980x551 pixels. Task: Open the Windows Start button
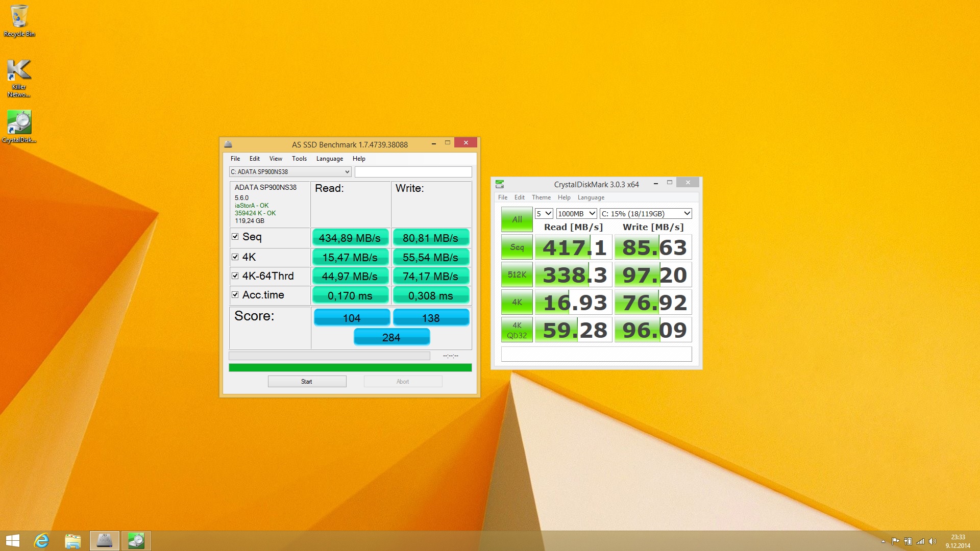(12, 541)
